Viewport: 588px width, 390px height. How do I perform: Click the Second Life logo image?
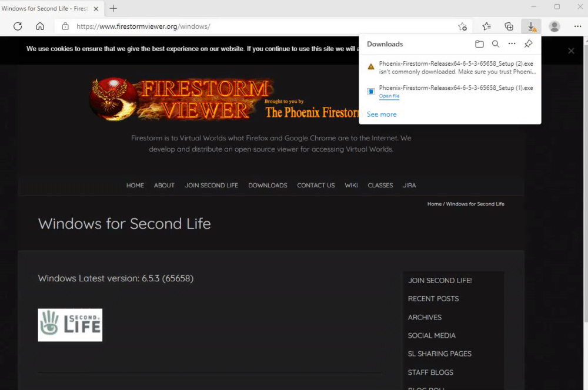pos(70,325)
